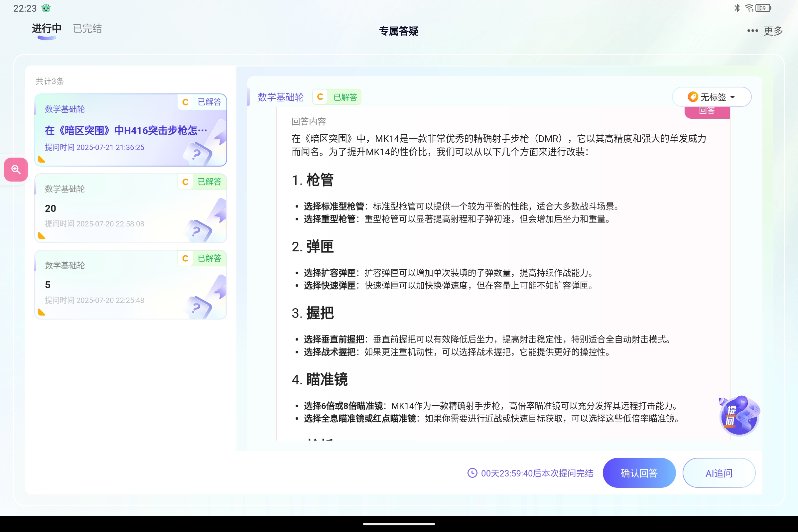This screenshot has width=798, height=532.
Task: Tap the 已解答 badge on card 20
Action: coord(210,182)
